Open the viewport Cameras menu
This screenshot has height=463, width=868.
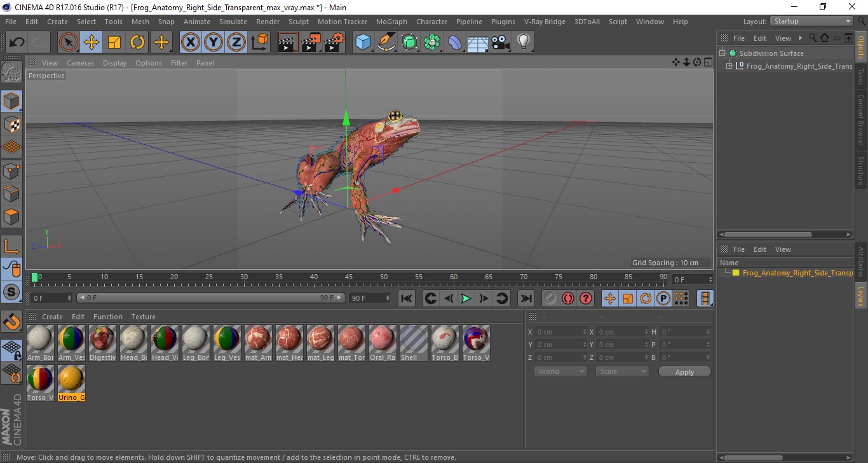pos(80,63)
